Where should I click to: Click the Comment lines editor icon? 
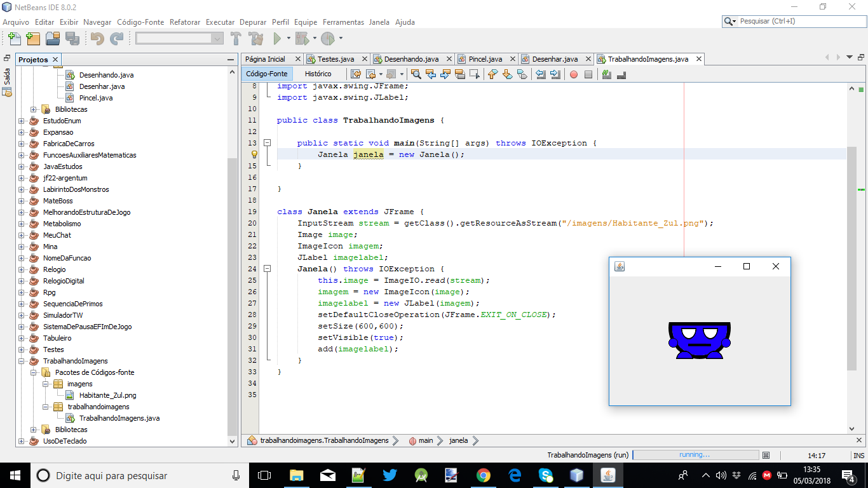(606, 74)
